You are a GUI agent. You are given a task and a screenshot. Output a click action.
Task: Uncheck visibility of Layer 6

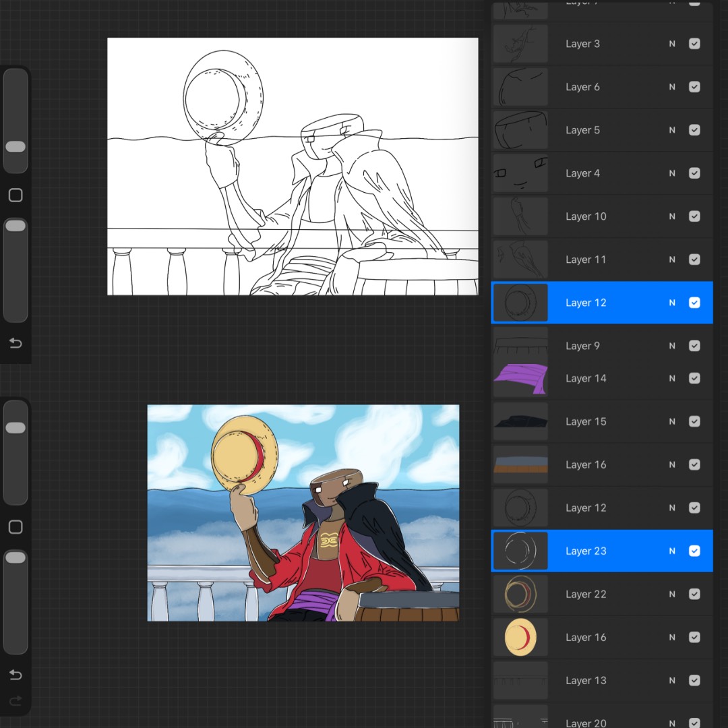pos(694,87)
